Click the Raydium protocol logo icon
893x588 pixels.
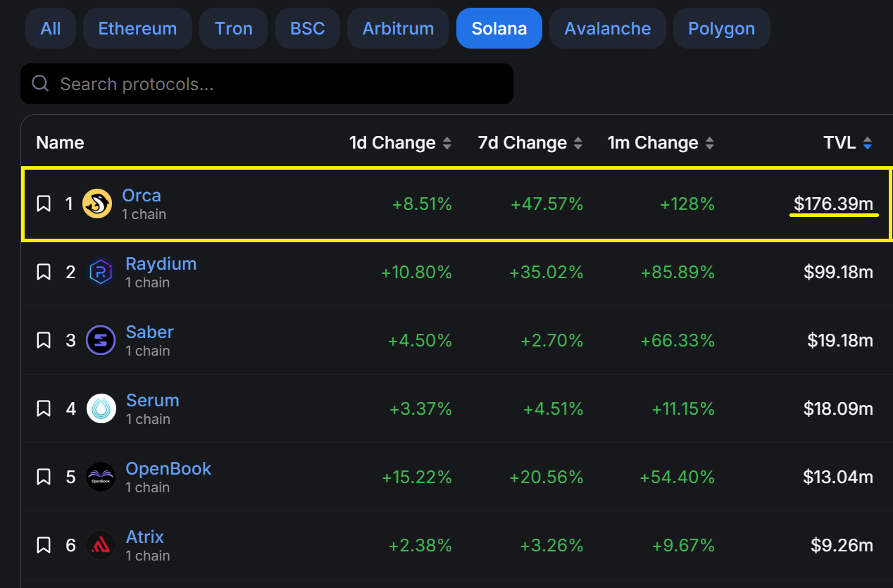pos(100,273)
